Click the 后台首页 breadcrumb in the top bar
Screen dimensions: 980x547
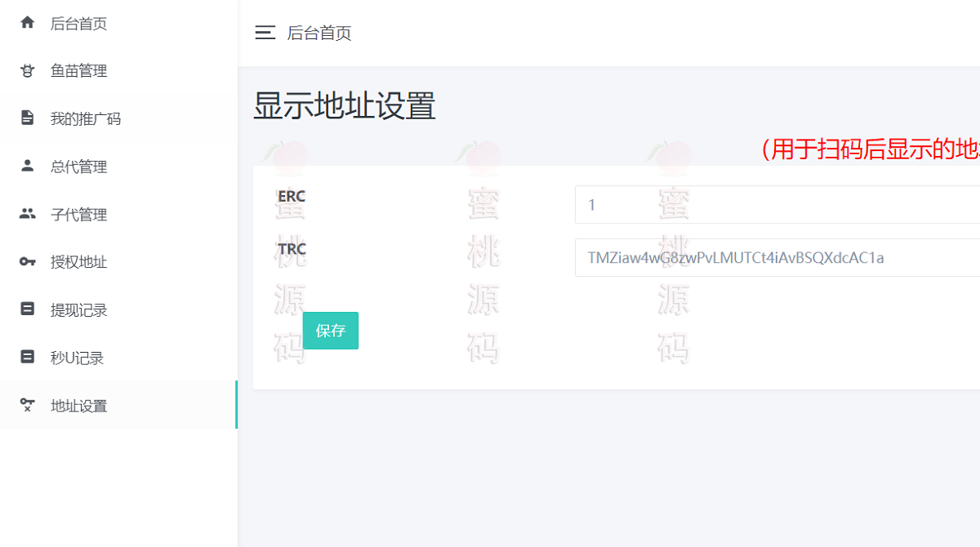[319, 33]
